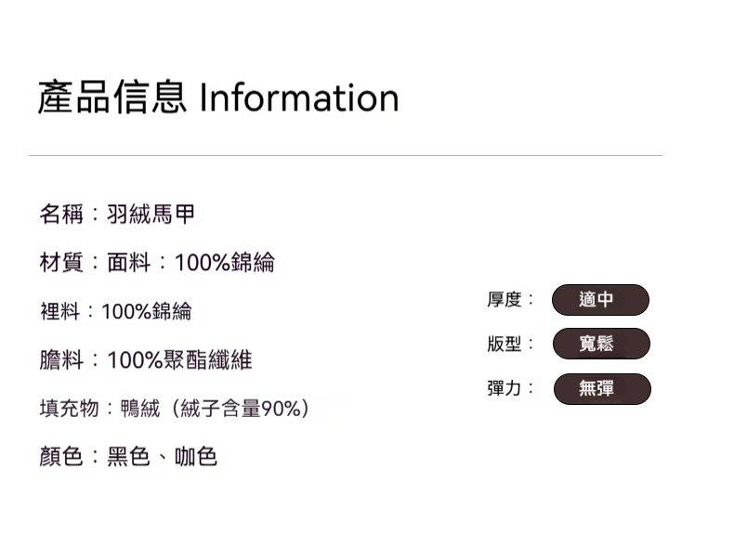Click the 名稱 field label

61,215
